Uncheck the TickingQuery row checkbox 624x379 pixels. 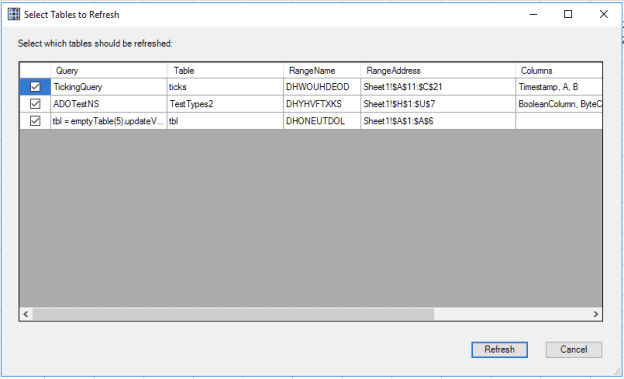tap(35, 86)
